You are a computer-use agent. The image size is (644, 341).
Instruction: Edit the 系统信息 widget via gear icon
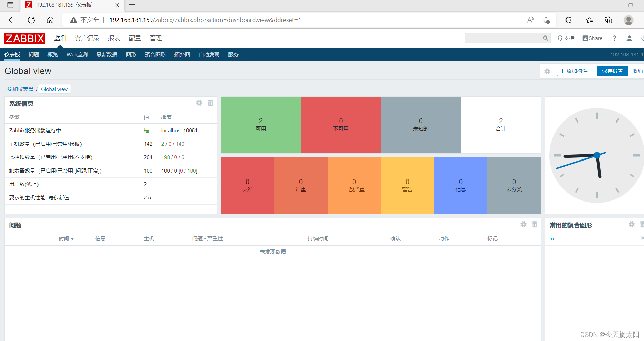pos(199,103)
